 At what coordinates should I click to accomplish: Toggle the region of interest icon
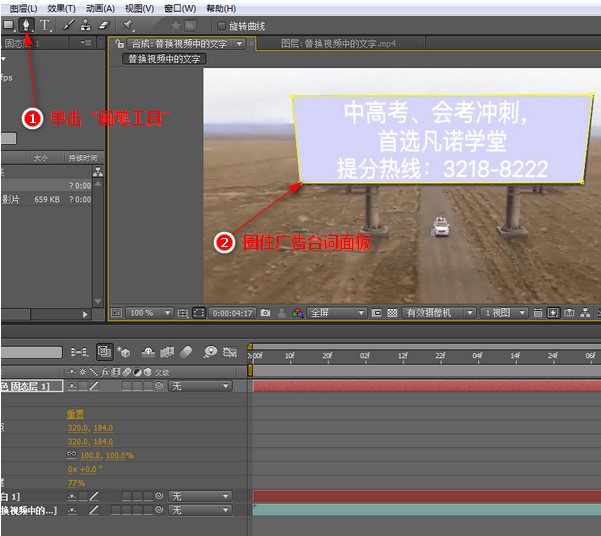coord(377,313)
